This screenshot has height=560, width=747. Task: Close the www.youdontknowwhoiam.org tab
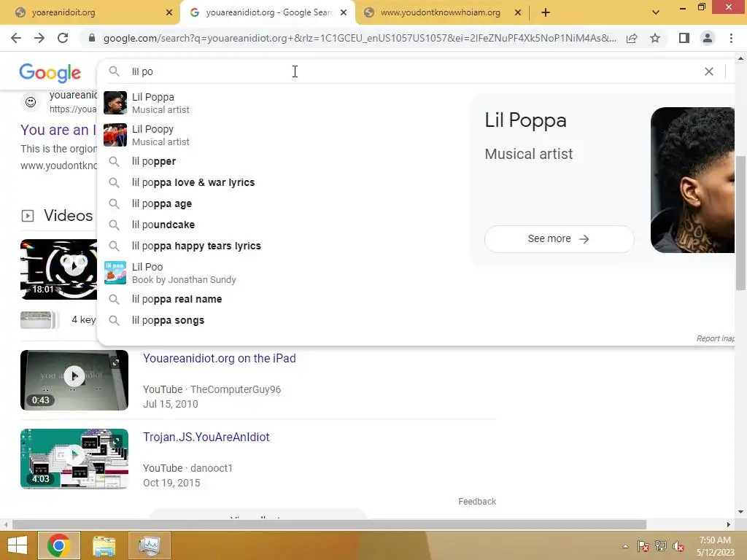tap(518, 13)
